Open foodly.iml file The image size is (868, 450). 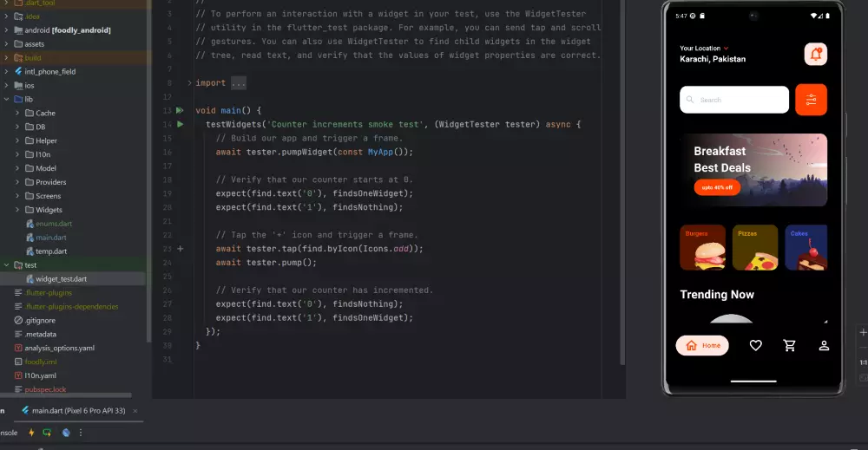tap(41, 362)
